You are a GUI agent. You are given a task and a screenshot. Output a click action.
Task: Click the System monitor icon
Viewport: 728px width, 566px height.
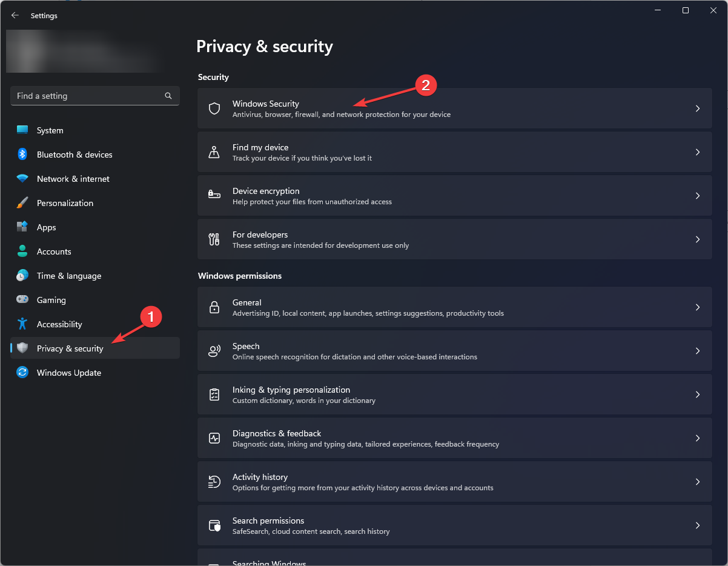[22, 130]
